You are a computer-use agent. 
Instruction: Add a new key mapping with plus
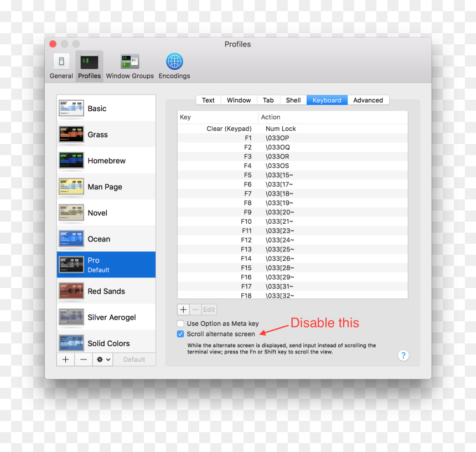coord(183,310)
